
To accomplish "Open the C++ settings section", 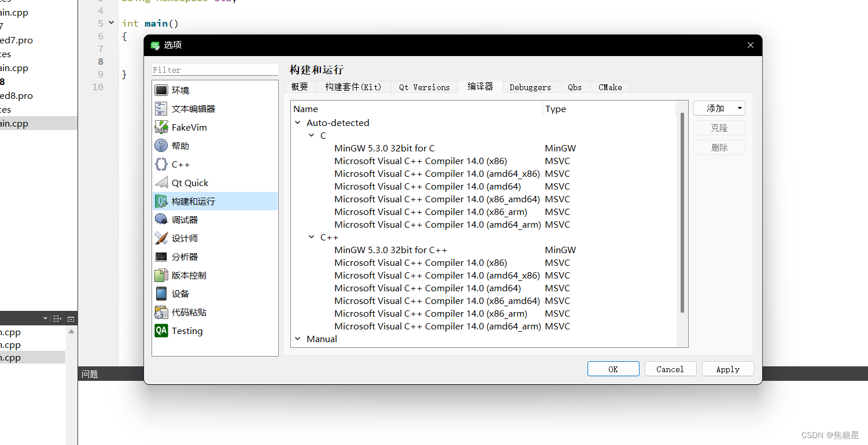I will (x=179, y=164).
